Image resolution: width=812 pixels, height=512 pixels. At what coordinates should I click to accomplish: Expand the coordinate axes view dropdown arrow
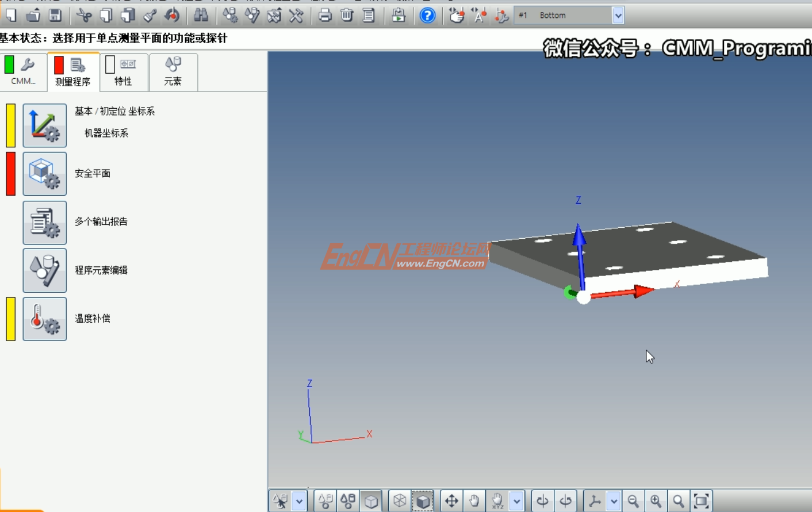614,501
